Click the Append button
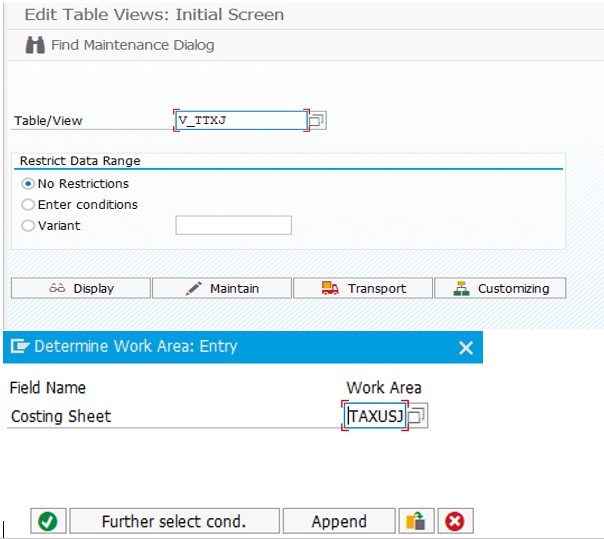 pyautogui.click(x=339, y=521)
